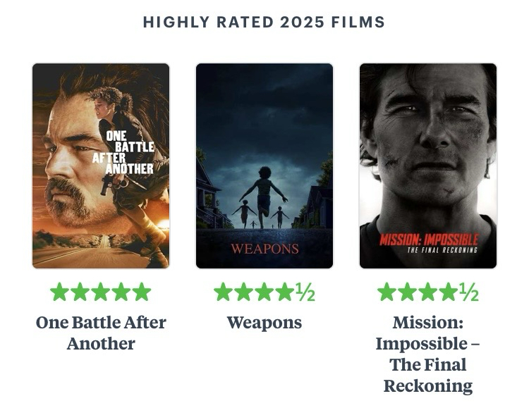Open the "Weapons" title link below the ratings
The image size is (529, 420).
(264, 323)
